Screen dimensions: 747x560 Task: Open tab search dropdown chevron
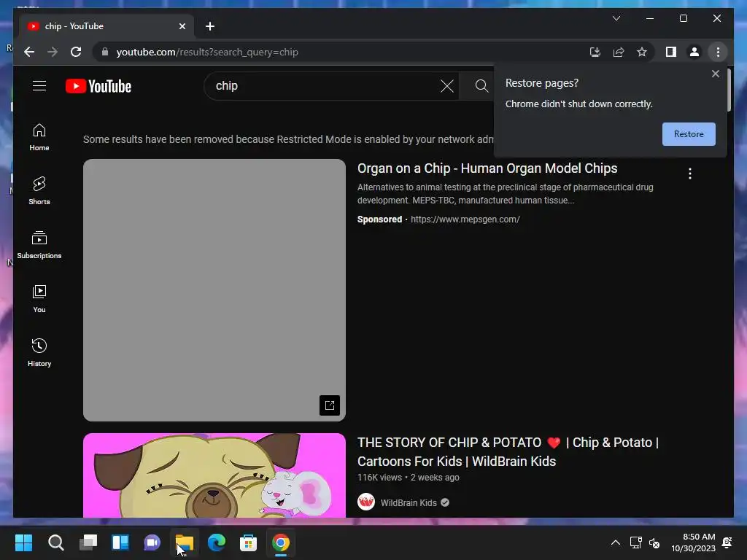(x=616, y=18)
